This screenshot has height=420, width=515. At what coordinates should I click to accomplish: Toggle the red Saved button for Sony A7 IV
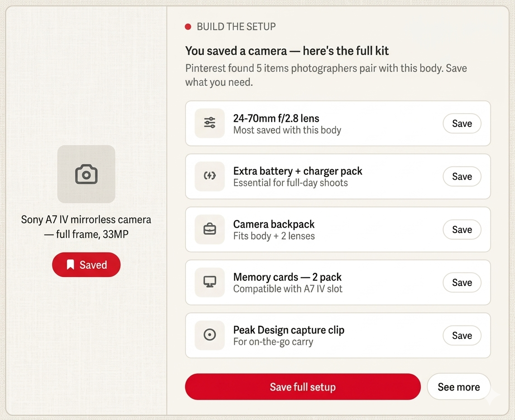[x=86, y=265]
